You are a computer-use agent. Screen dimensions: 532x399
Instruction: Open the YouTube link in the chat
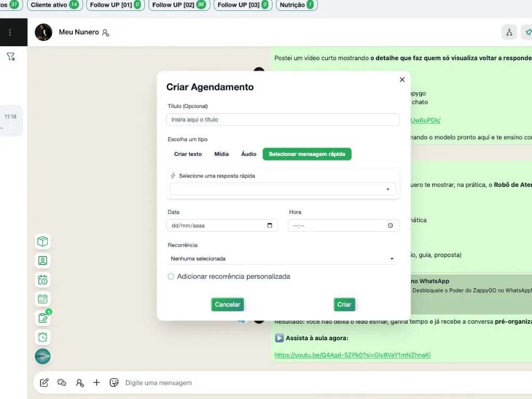[352, 355]
